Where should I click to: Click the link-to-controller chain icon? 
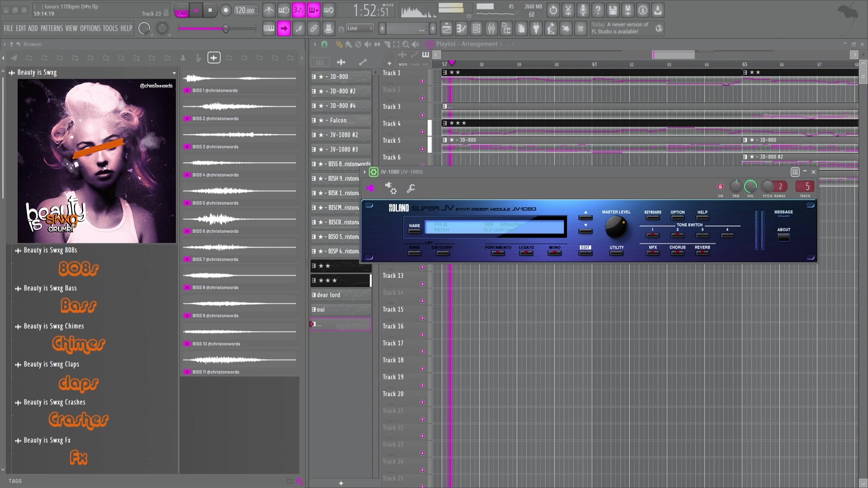coord(314,28)
